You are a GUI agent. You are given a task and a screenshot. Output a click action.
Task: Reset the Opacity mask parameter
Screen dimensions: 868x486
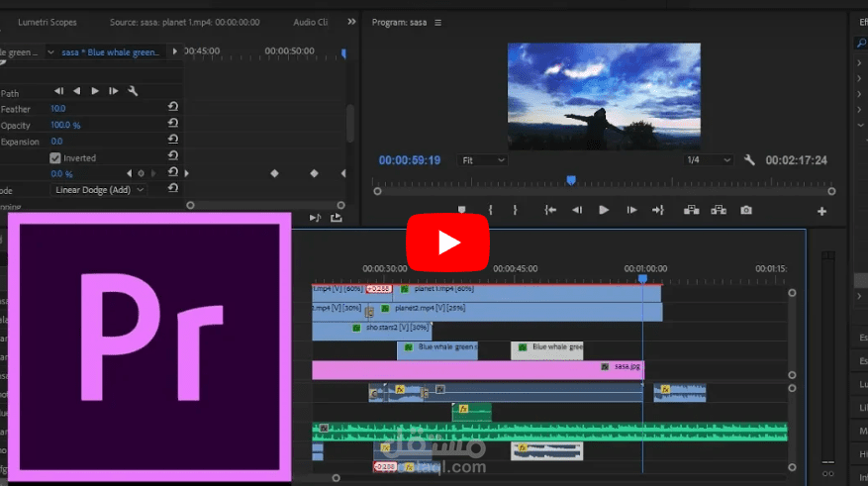173,123
